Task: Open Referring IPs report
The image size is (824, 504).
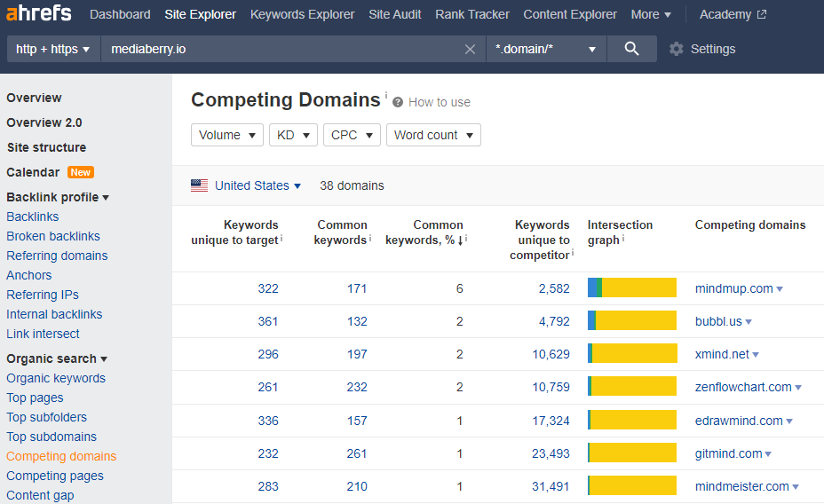Action: click(x=43, y=295)
